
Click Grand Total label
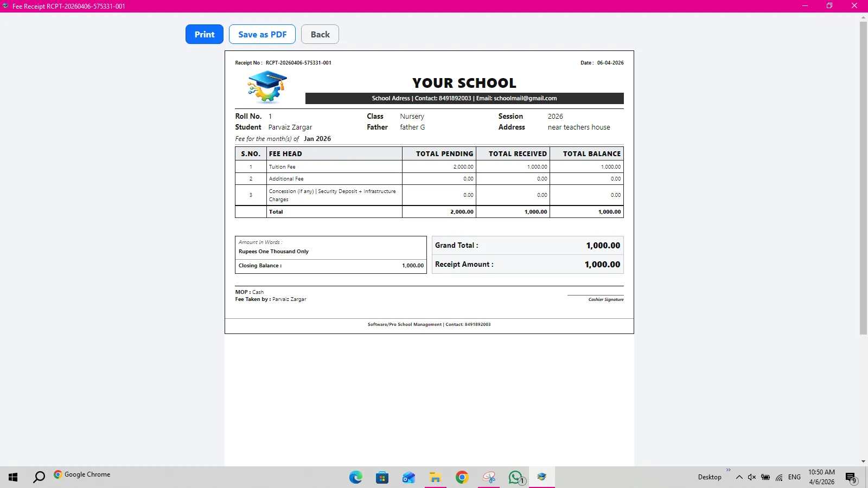456,246
